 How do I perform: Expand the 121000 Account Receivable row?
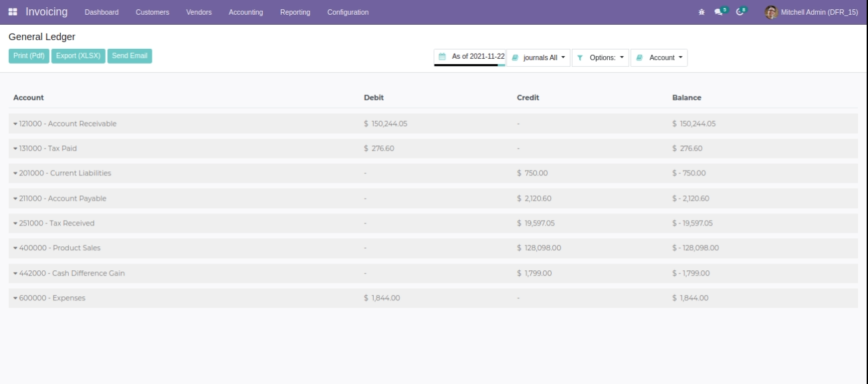[x=64, y=124]
